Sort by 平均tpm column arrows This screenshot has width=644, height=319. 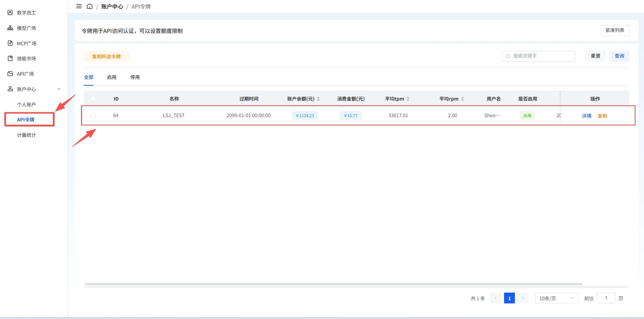click(408, 99)
